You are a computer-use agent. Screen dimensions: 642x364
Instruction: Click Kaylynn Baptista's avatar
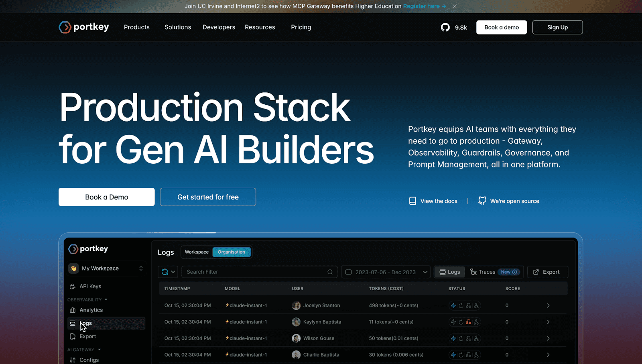tap(296, 322)
